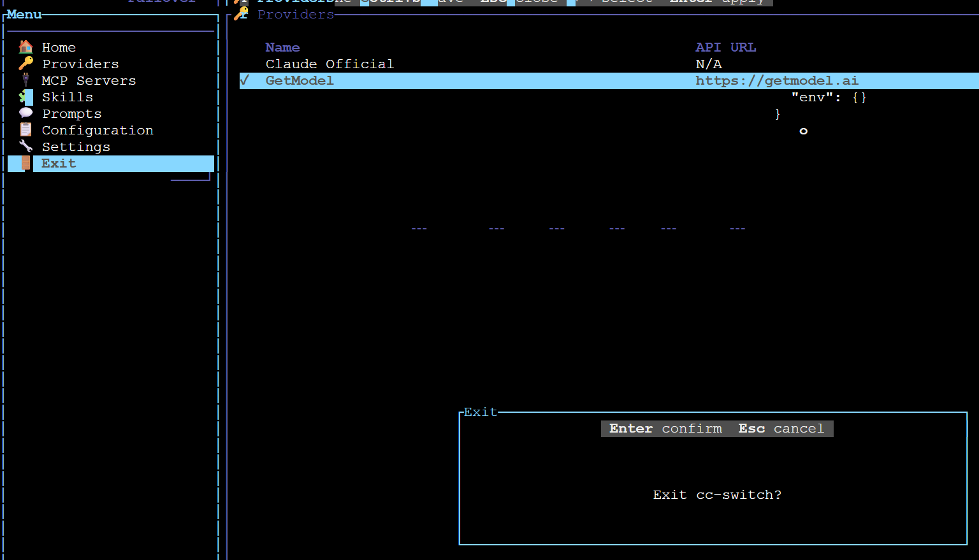The image size is (979, 560).
Task: Click the Exit door icon
Action: click(x=25, y=163)
